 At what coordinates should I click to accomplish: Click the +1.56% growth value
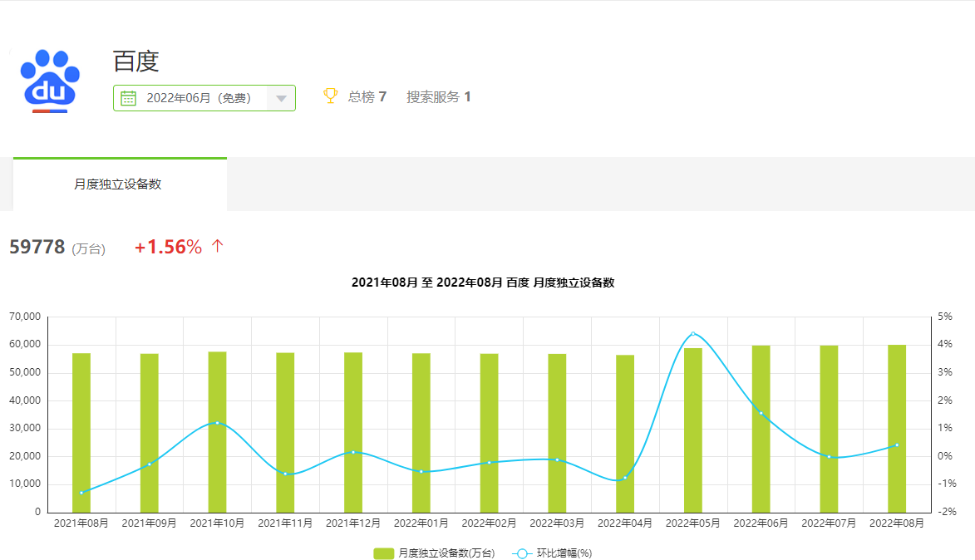tap(169, 247)
